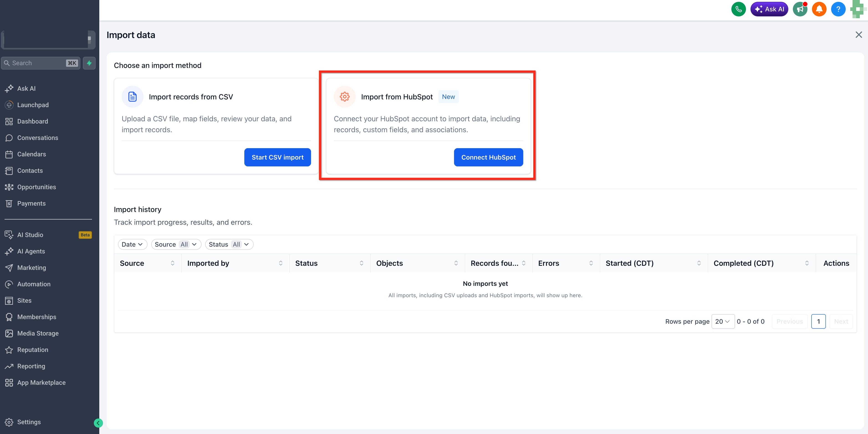Click the blue help question mark icon
868x434 pixels.
tap(838, 9)
